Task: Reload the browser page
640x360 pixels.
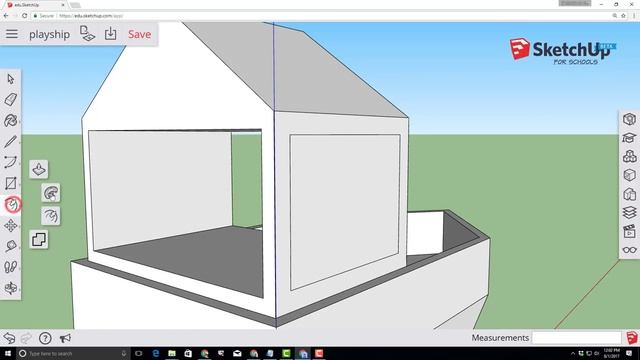Action: click(24, 16)
